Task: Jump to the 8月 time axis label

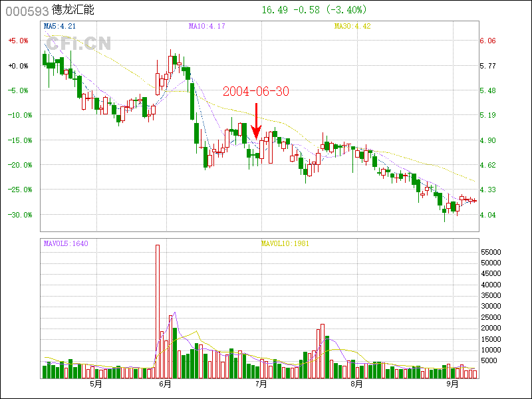Action: pos(356,384)
